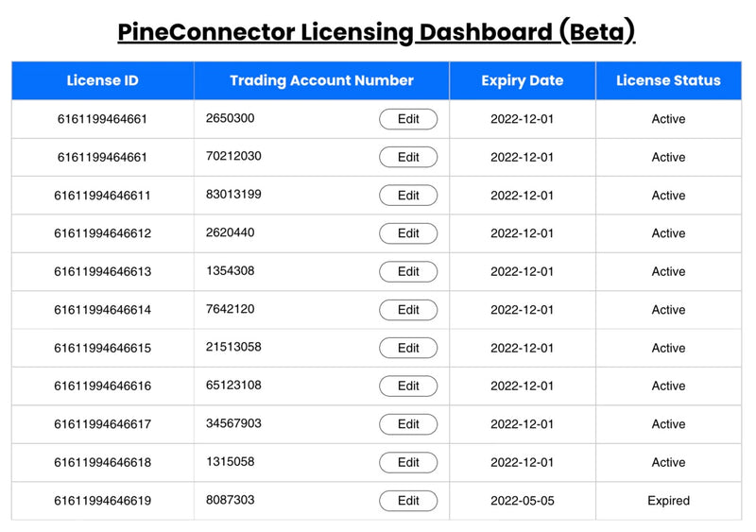
Task: Edit trading account 65123108
Action: point(408,386)
